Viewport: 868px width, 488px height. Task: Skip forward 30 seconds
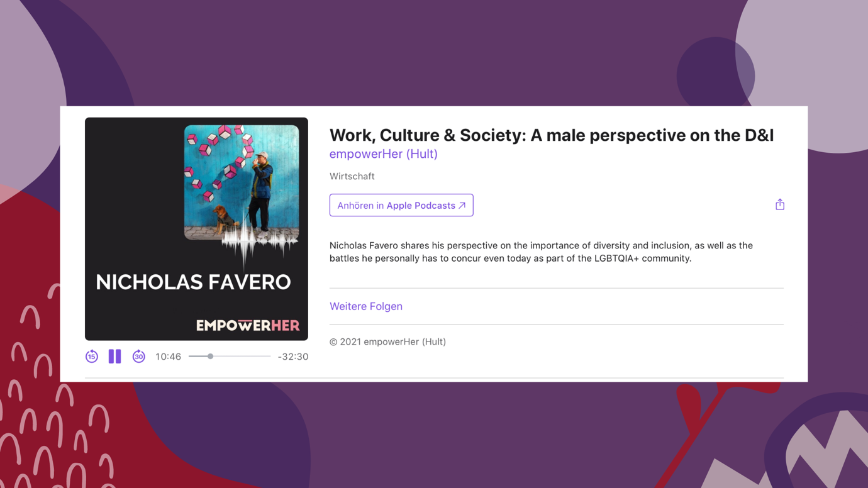tap(138, 357)
